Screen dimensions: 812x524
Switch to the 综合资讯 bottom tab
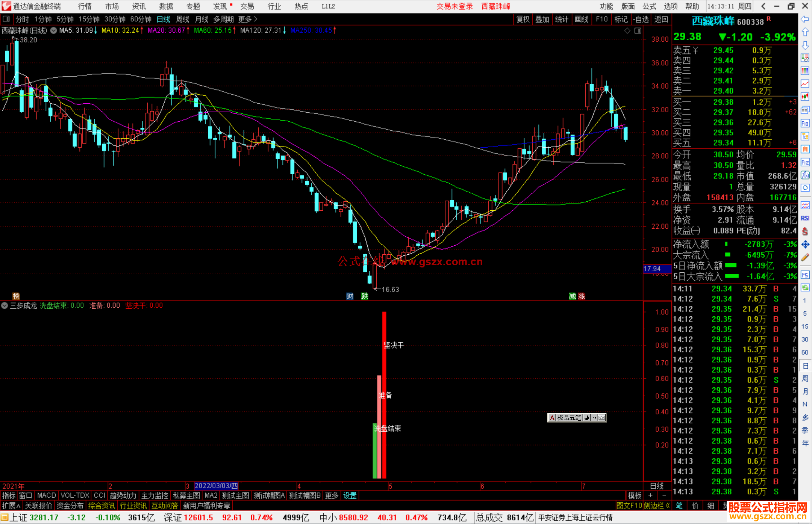pos(101,506)
